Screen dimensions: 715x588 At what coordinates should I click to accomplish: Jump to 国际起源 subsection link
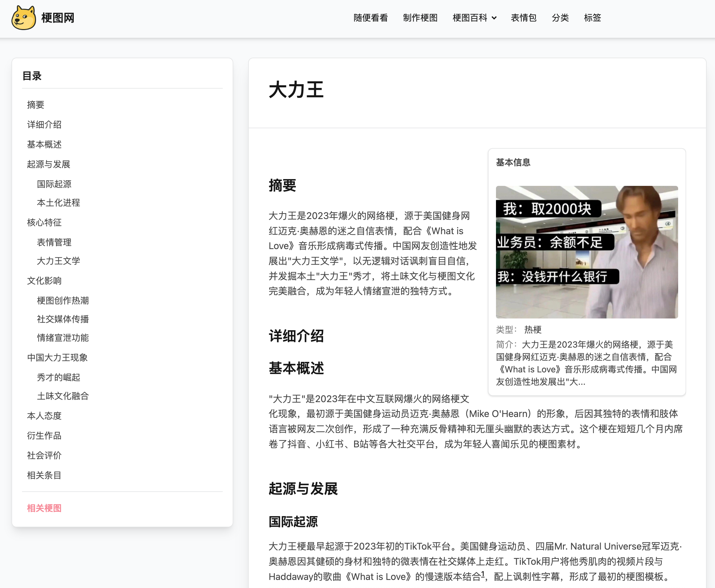(54, 184)
